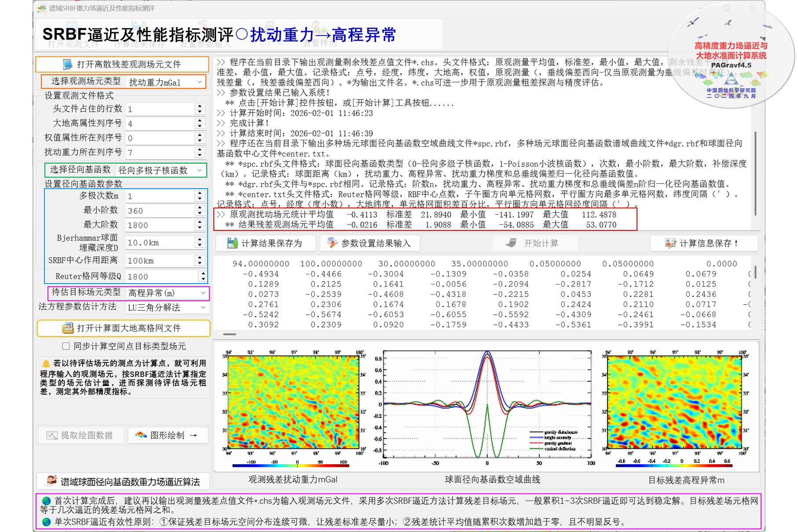The width and height of the screenshot is (798, 532).
Task: Click the save disk icon beside 计算结果保存为
Action: (232, 243)
